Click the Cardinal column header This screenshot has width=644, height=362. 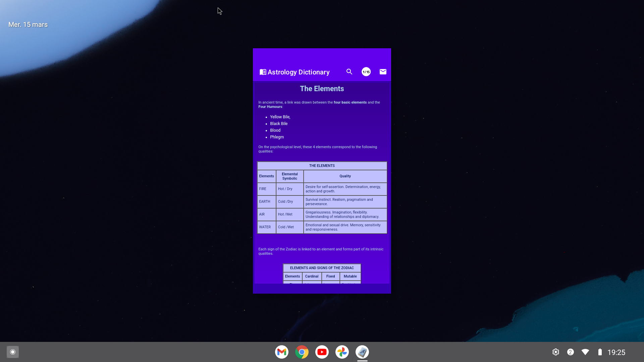pos(312,277)
